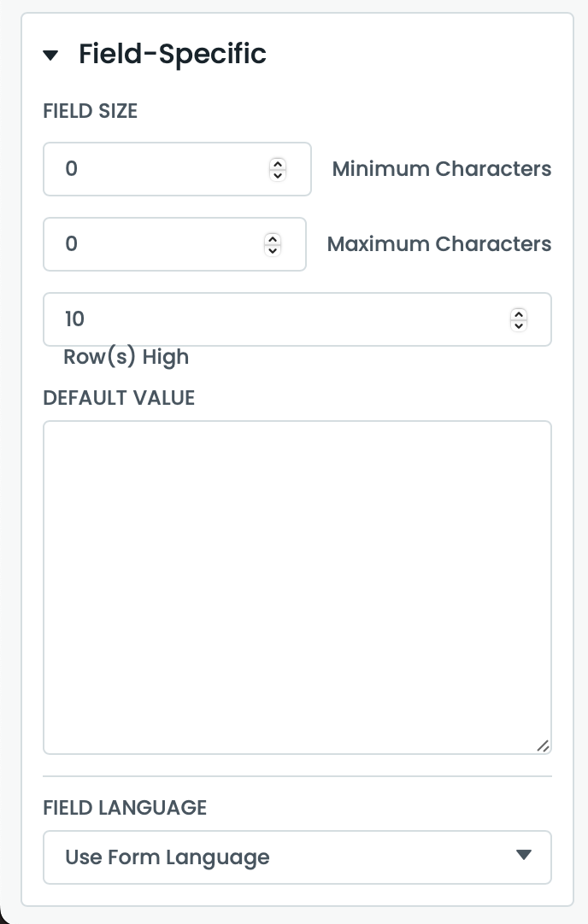Image resolution: width=588 pixels, height=924 pixels.
Task: Click the Maximum Characters label
Action: tap(438, 244)
